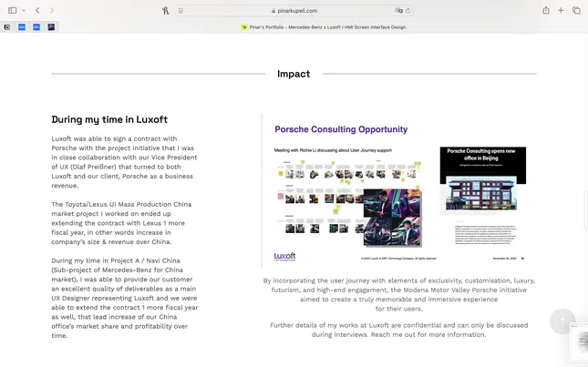Click the 'Porsche Consulting opens new office in Beijing' image
The height and width of the screenshot is (367, 588).
click(x=482, y=181)
